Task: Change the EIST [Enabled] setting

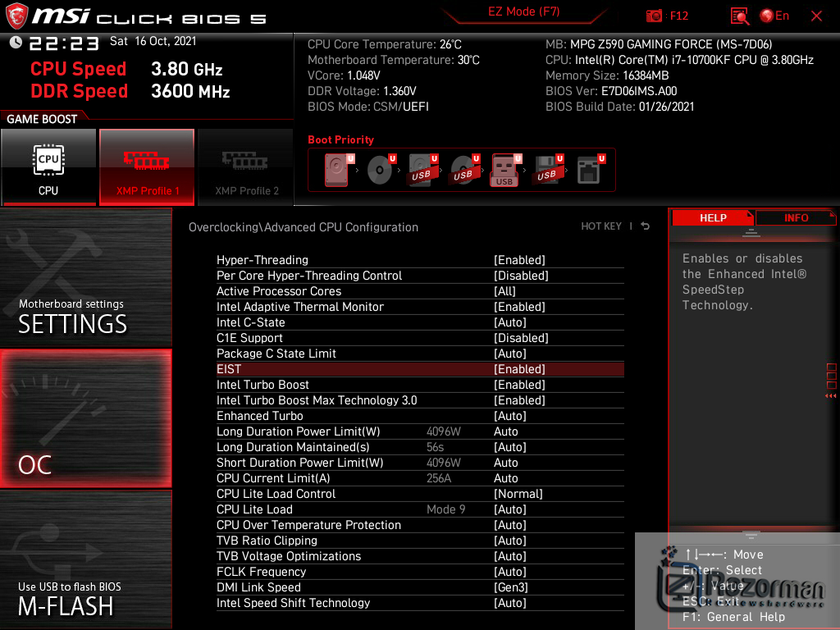Action: 519,369
